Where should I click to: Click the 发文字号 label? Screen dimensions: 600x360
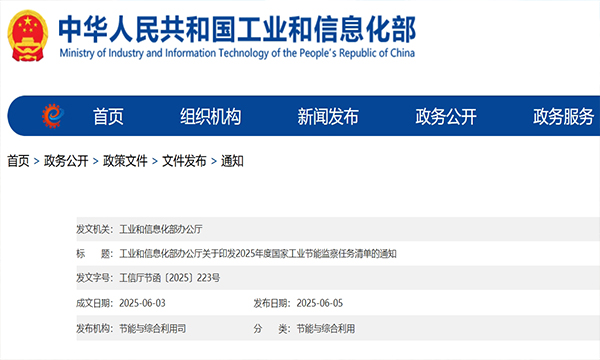(95, 278)
